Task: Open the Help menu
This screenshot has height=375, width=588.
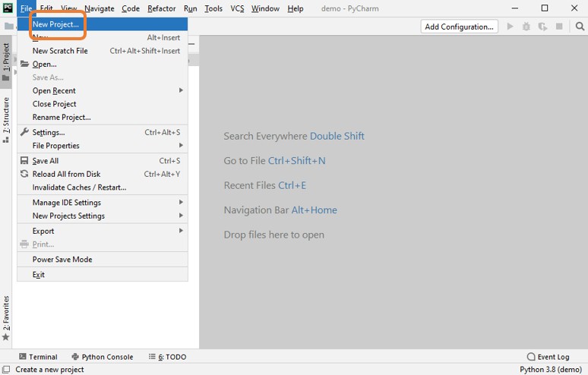Action: [x=296, y=8]
